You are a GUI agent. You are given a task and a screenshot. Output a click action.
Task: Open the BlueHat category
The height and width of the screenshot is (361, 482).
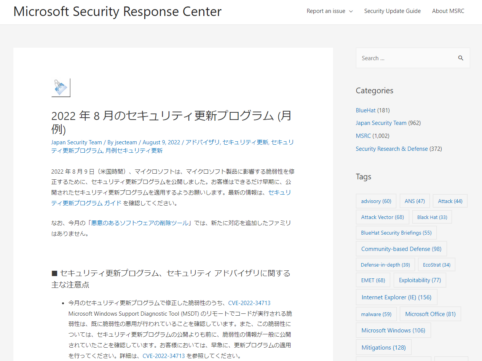tap(366, 110)
